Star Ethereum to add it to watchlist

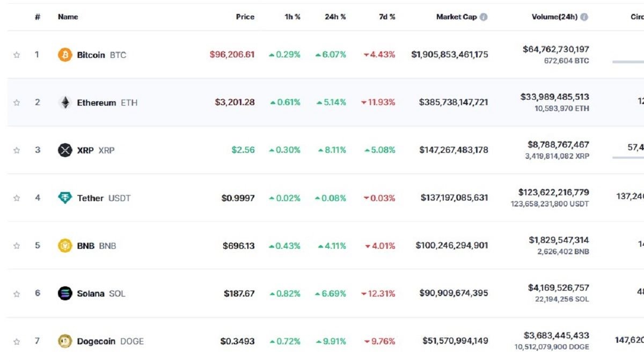17,102
